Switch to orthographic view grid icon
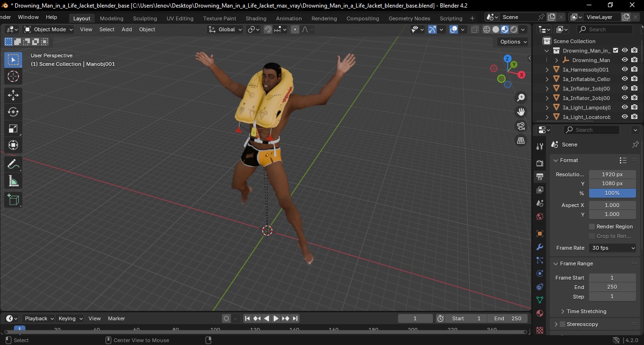The image size is (644, 345). (x=521, y=141)
